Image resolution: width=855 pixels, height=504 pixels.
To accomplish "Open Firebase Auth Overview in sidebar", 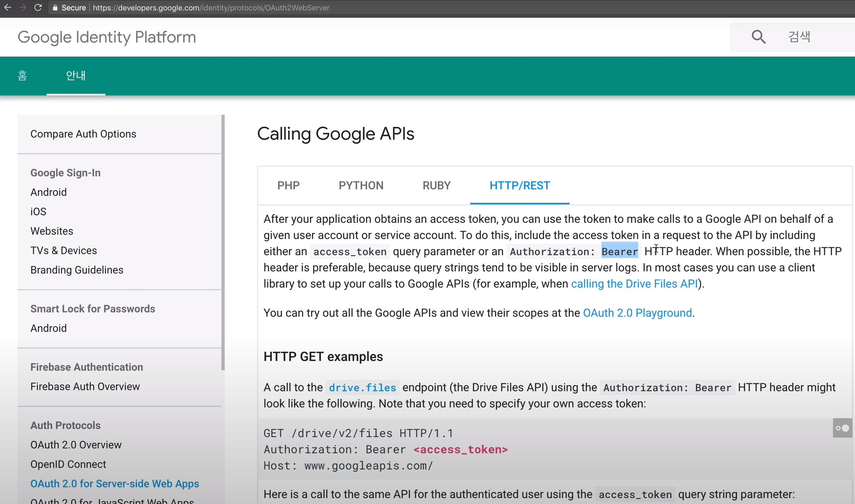I will [85, 386].
